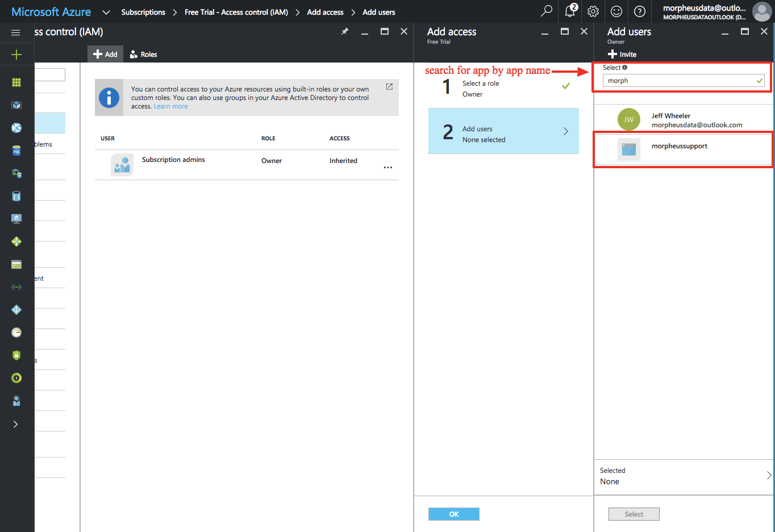Click the USER column header
Viewport: 775px width, 532px height.
[x=107, y=138]
